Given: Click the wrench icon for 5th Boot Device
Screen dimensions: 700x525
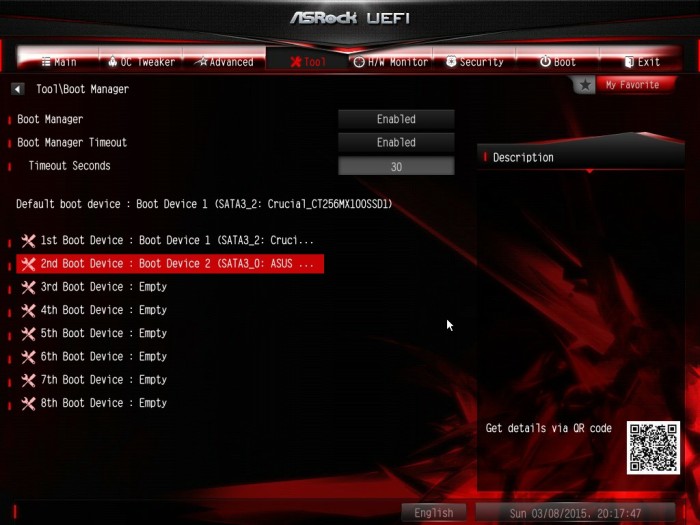Looking at the screenshot, I should 28,333.
